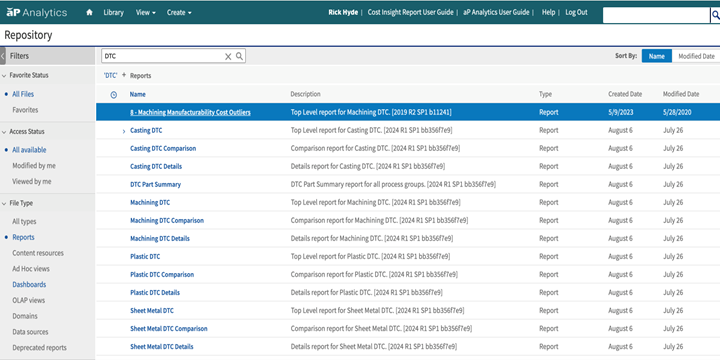
Task: Open the Casting DTC report
Action: 146,130
